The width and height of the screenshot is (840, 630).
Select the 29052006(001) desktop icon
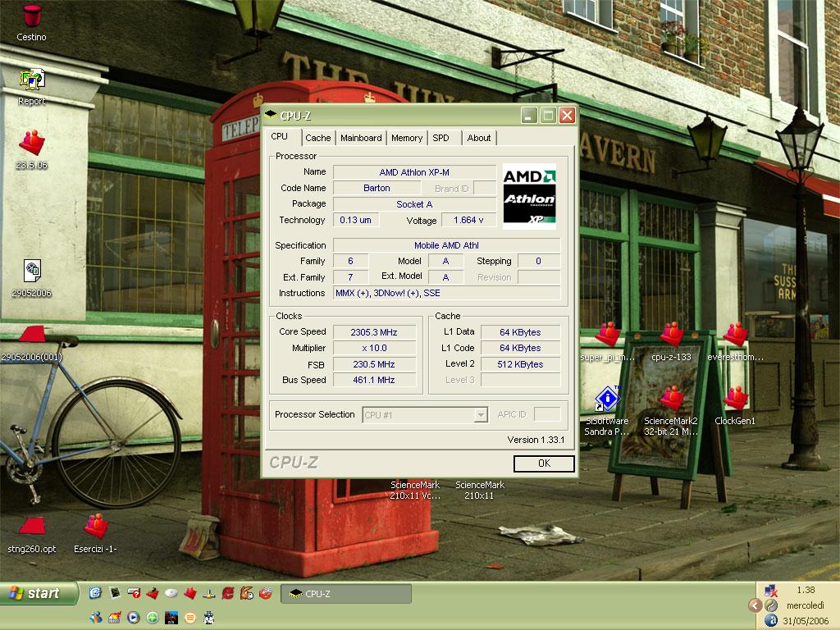tap(31, 343)
